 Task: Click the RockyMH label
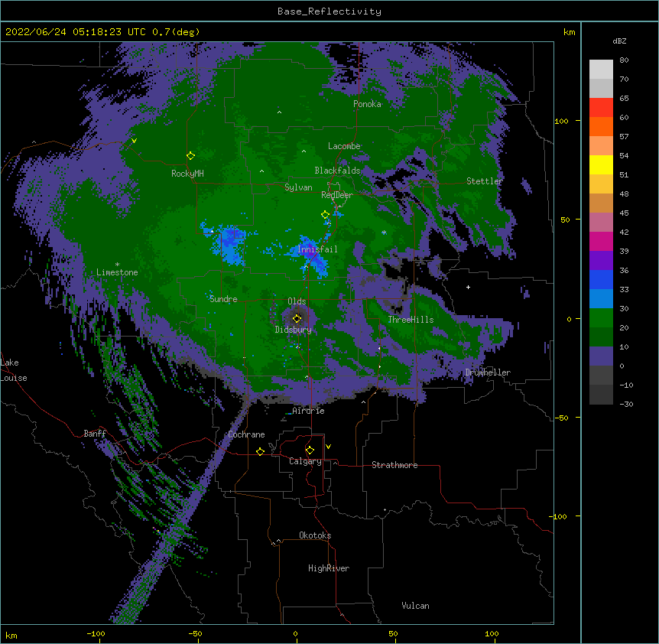[x=187, y=174]
